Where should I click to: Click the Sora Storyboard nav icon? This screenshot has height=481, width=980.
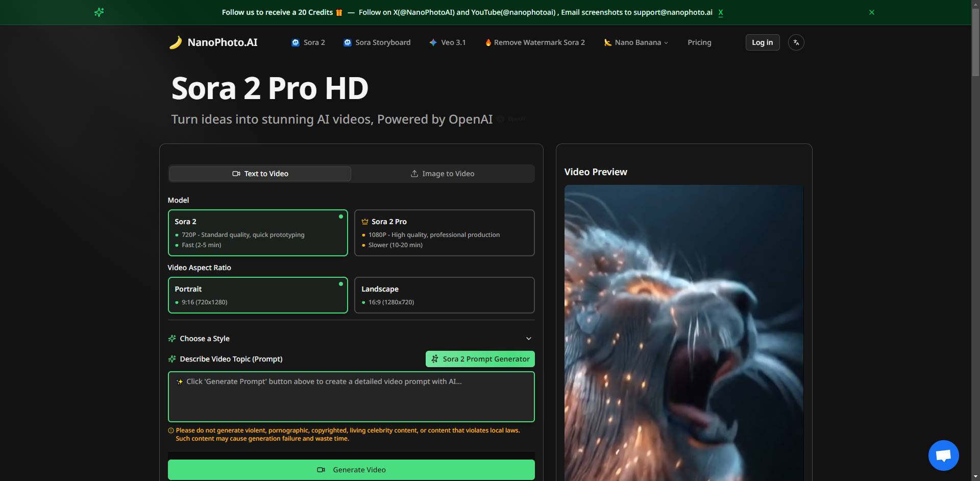pos(348,42)
